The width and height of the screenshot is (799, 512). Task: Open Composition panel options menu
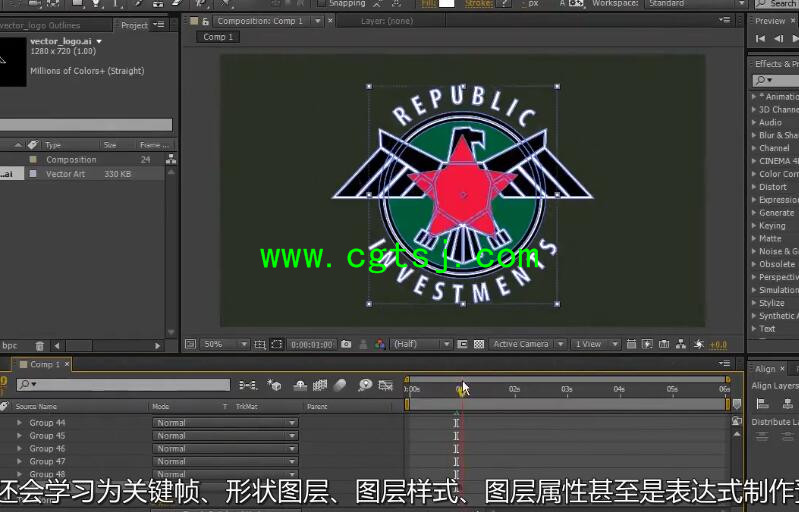pyautogui.click(x=724, y=20)
